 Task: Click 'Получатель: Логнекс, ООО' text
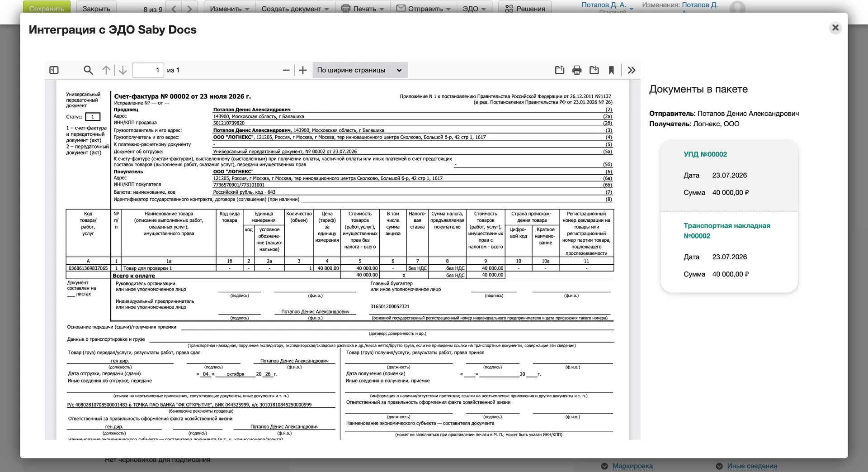pos(694,124)
